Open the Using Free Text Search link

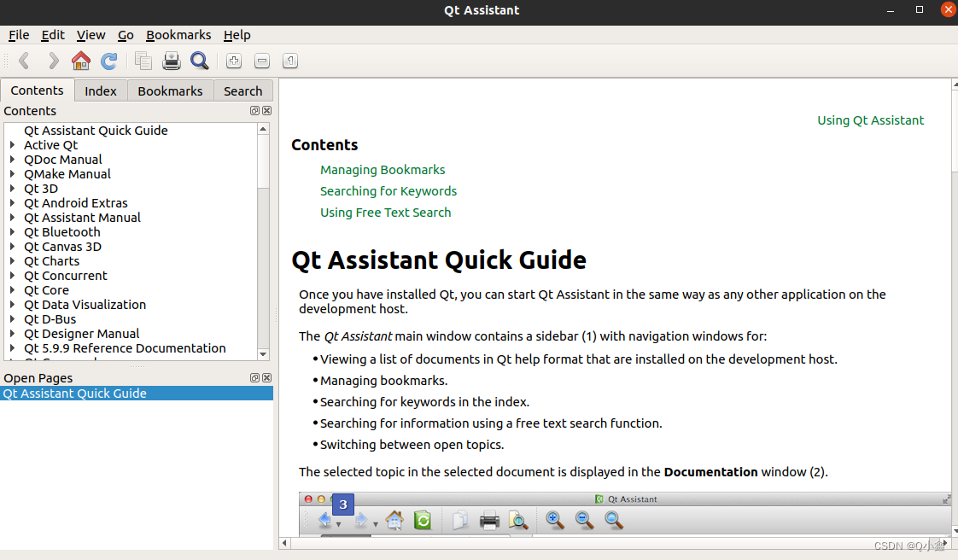[386, 213]
